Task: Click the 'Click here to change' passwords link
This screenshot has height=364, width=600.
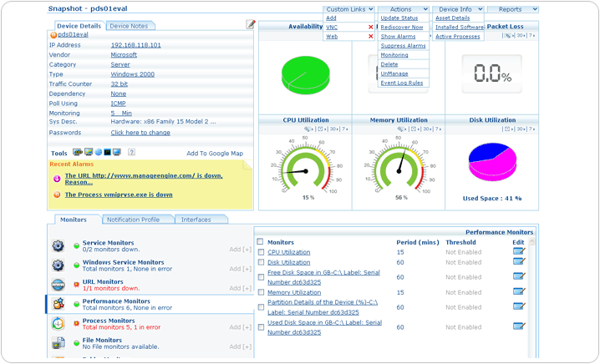Action: 140,133
